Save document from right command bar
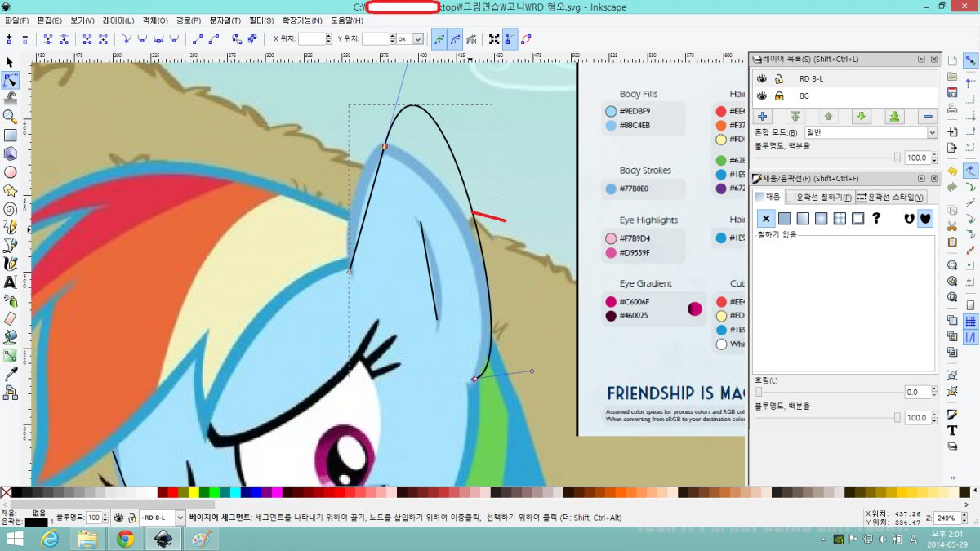The width and height of the screenshot is (980, 551). [952, 91]
